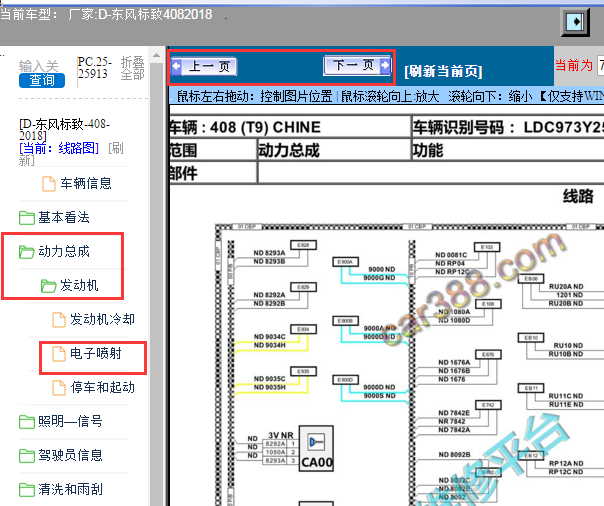604x506 pixels.
Task: Click the E828 component box in diagram
Action: [x=303, y=245]
